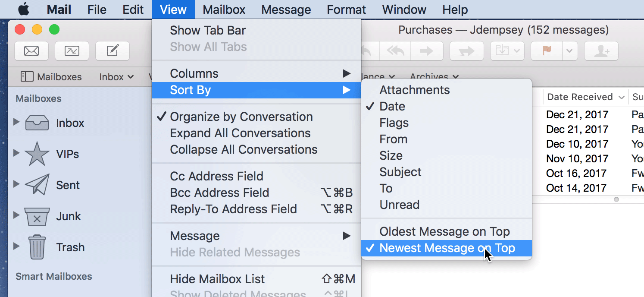Open the Inbox favorites bar dropdown
Viewport: 644px width, 297px height.
(x=116, y=77)
